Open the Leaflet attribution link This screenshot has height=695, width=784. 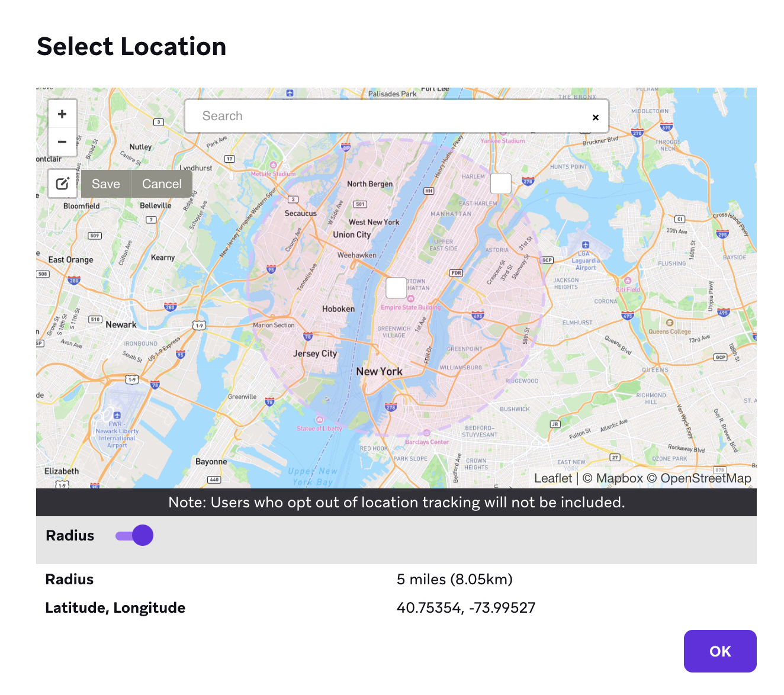click(552, 478)
